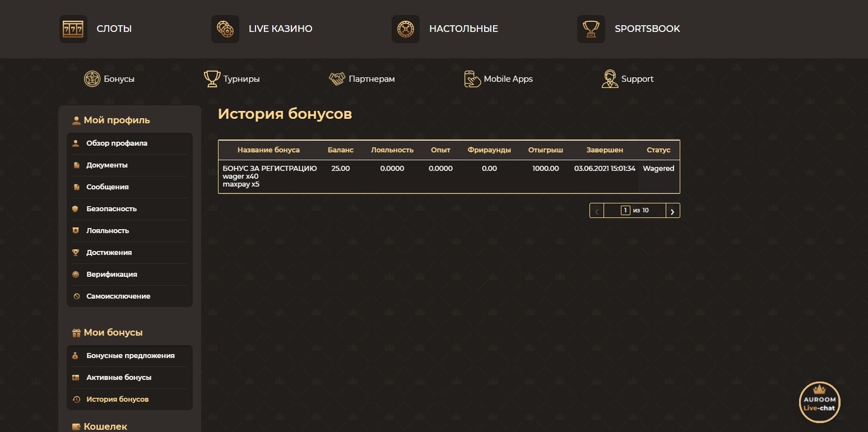Click the Mobile Apps phone icon
This screenshot has width=868, height=432.
[x=472, y=79]
